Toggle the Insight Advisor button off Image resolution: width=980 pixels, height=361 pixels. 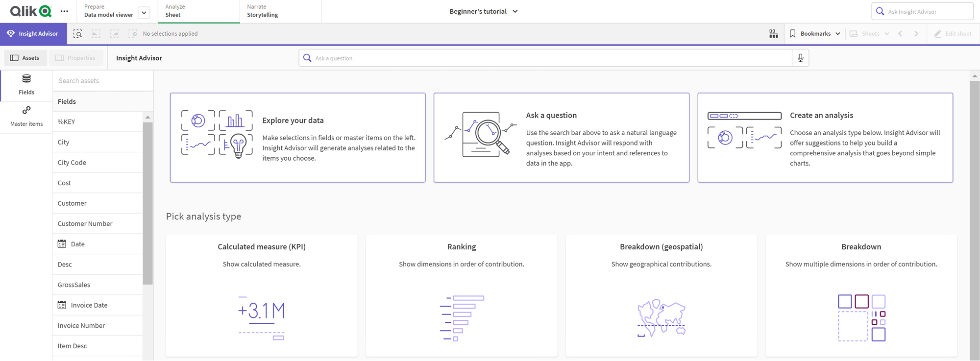tap(33, 34)
